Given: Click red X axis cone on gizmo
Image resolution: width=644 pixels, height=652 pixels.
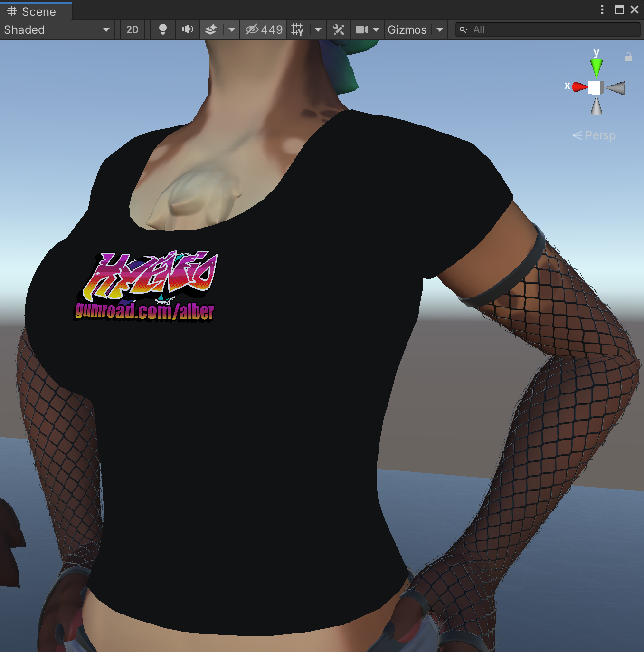Looking at the screenshot, I should 580,86.
